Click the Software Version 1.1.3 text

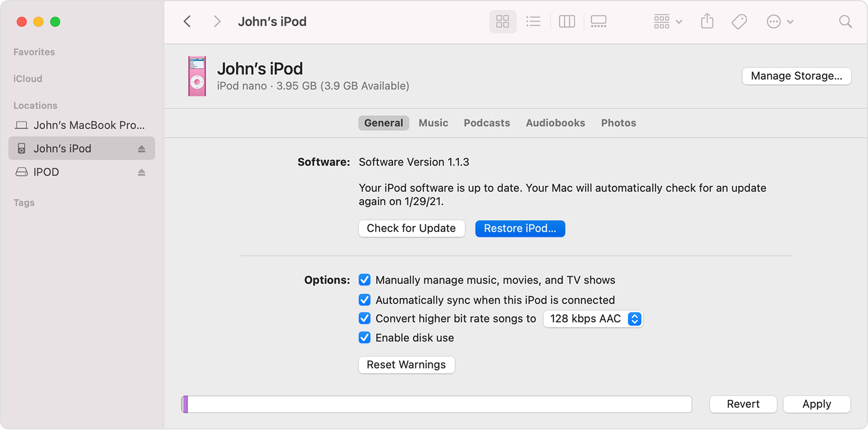[x=414, y=162]
